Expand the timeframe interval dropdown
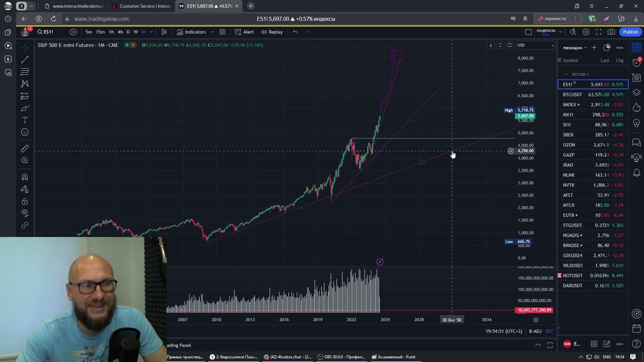 (151, 32)
